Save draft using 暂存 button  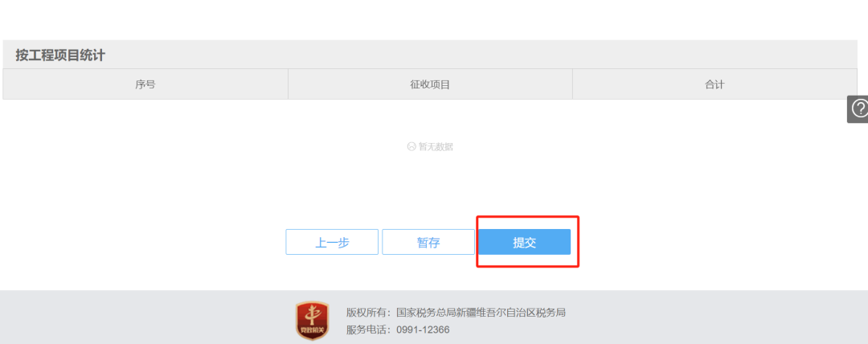pos(428,242)
